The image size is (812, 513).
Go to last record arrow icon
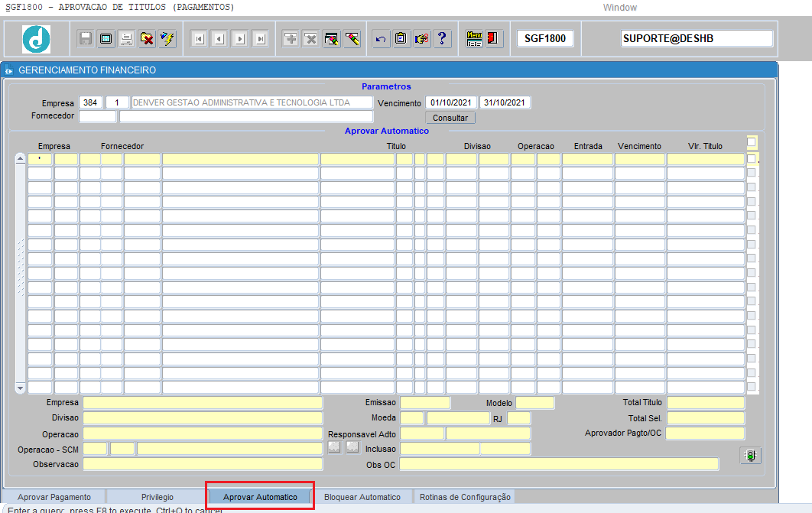(x=261, y=39)
